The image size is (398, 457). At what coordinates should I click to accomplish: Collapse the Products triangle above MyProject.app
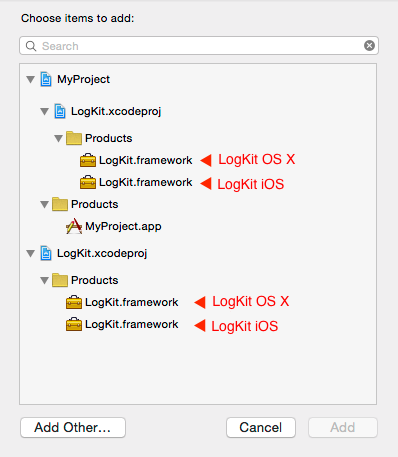[x=45, y=204]
